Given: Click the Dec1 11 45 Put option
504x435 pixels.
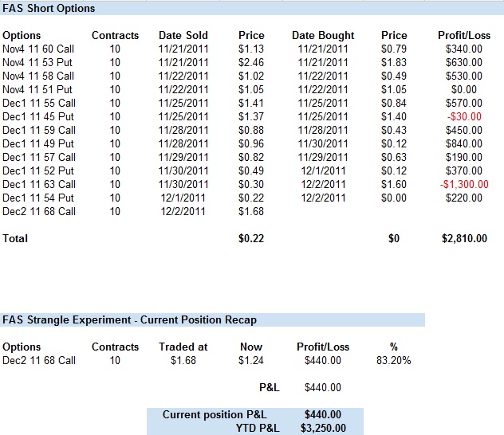Looking at the screenshot, I should 38,116.
